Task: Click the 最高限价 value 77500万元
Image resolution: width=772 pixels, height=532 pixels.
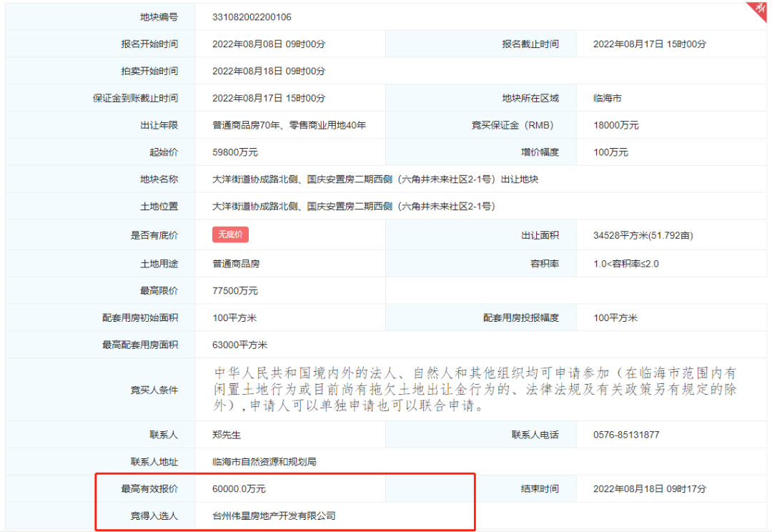Action: coord(235,291)
